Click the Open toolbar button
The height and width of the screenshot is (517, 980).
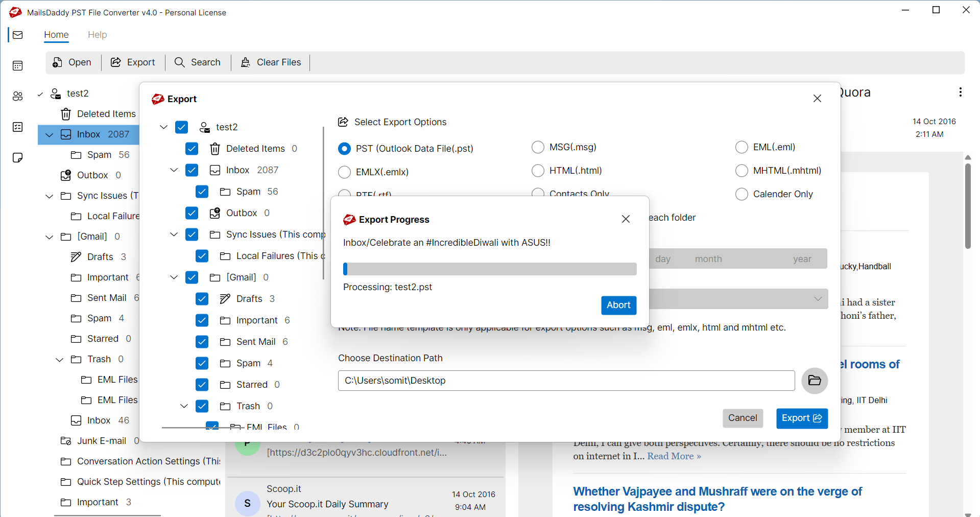72,62
